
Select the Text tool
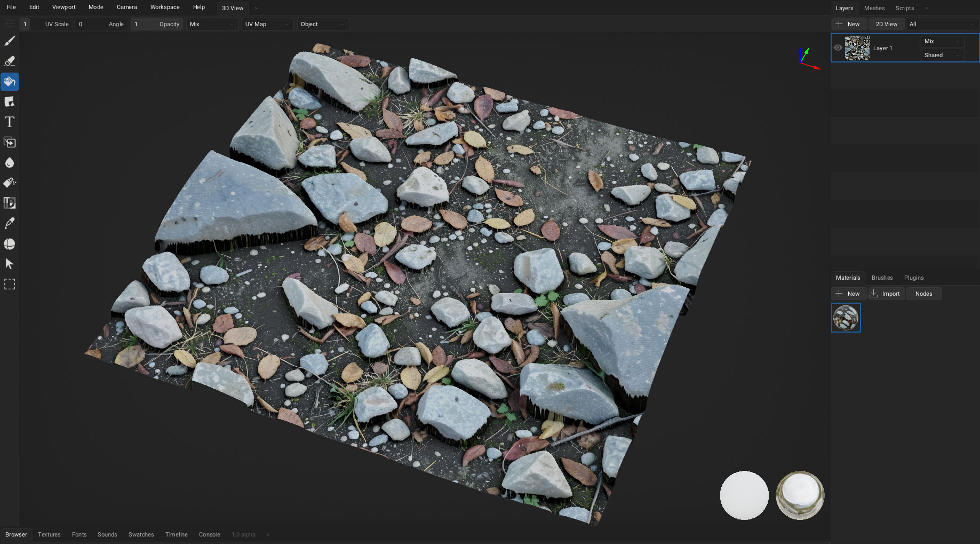coord(10,122)
